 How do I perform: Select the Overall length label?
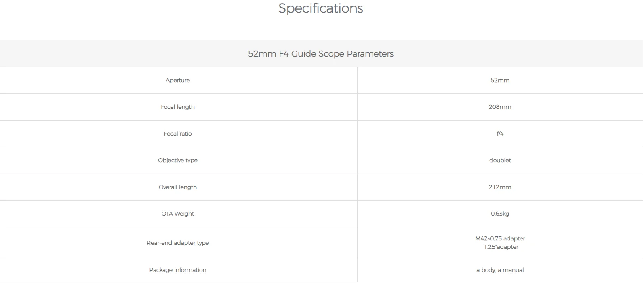point(178,187)
